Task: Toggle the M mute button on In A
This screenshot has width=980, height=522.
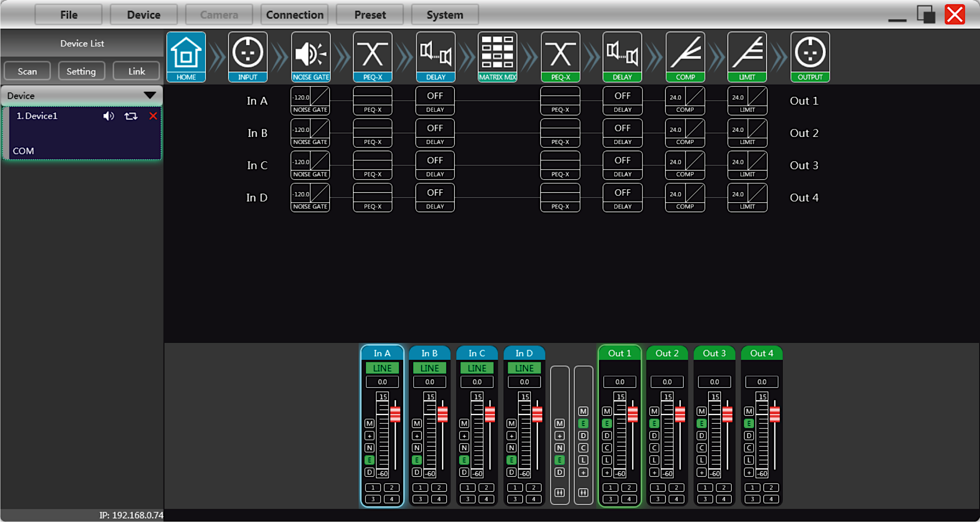Action: (370, 423)
